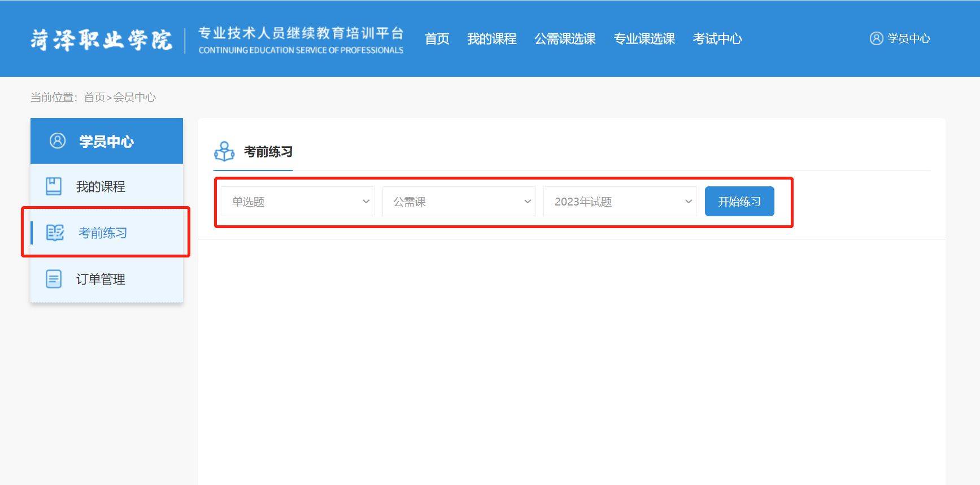Viewport: 980px width, 485px height.
Task: Click chevron arrow of 公需课 dropdown
Action: (528, 202)
